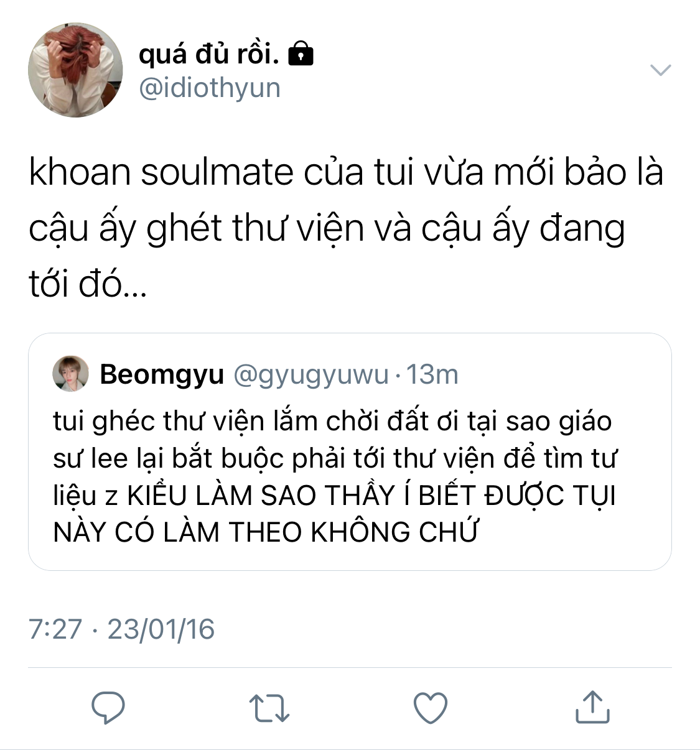700x750 pixels.
Task: Visit the @idiothyun handle
Action: point(210,88)
